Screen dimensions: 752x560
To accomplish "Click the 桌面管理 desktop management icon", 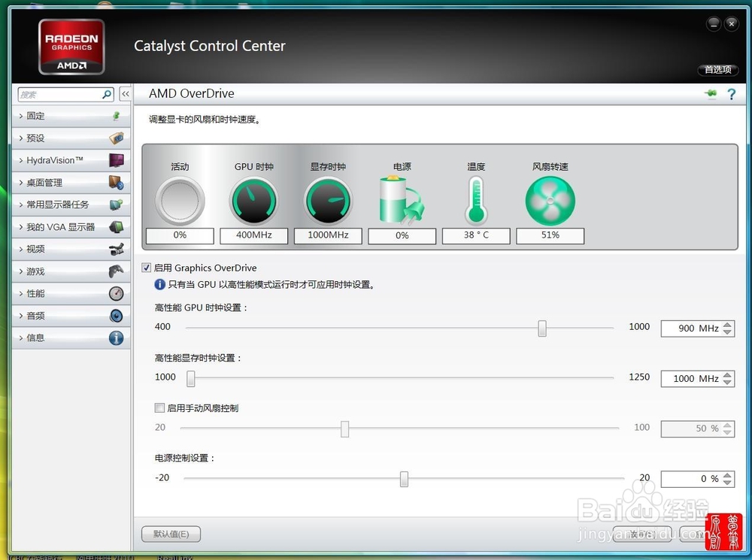I will [x=117, y=182].
